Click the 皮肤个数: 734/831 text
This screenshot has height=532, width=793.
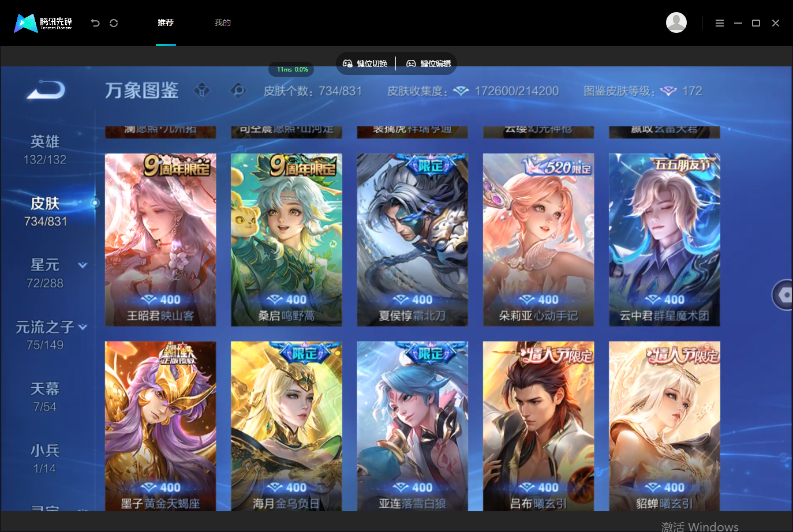coord(313,91)
